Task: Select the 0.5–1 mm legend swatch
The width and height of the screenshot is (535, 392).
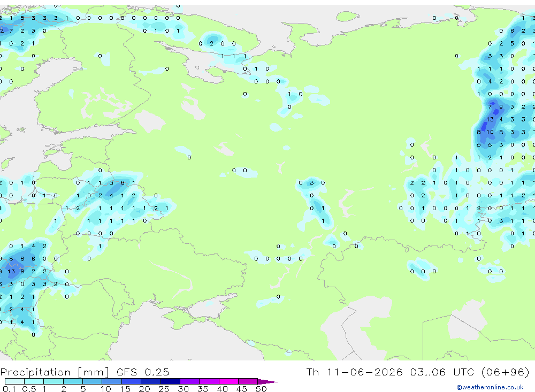Action: [34, 381]
